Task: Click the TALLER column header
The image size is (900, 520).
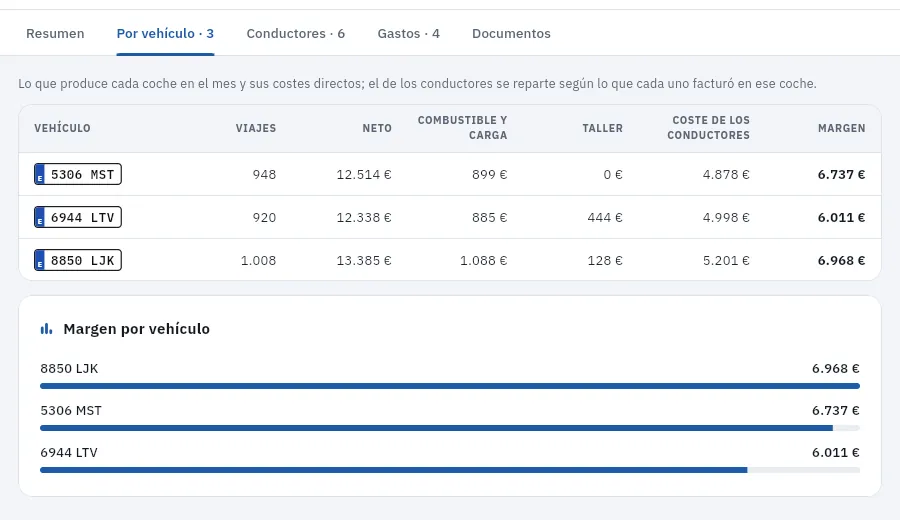Action: [x=602, y=128]
